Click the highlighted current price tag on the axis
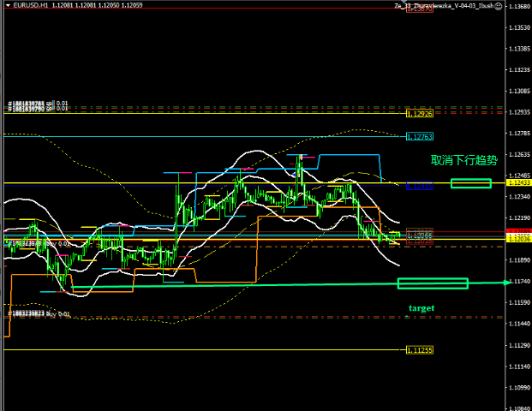The image size is (532, 411). click(518, 235)
